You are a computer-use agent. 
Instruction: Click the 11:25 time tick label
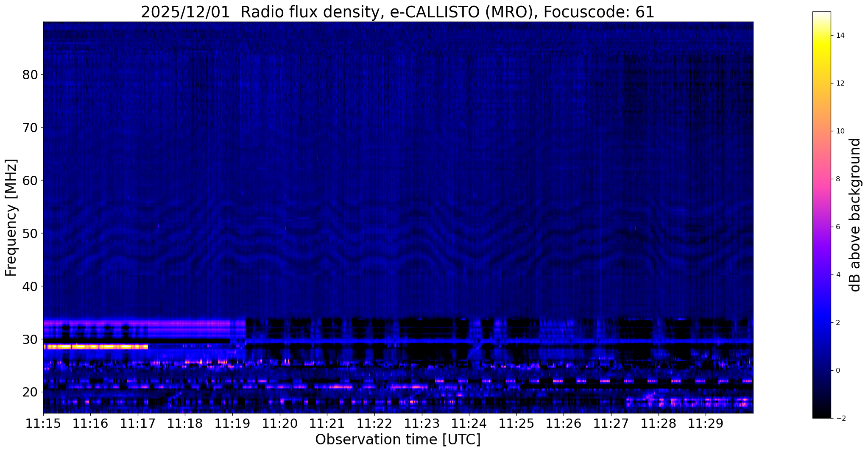(516, 423)
